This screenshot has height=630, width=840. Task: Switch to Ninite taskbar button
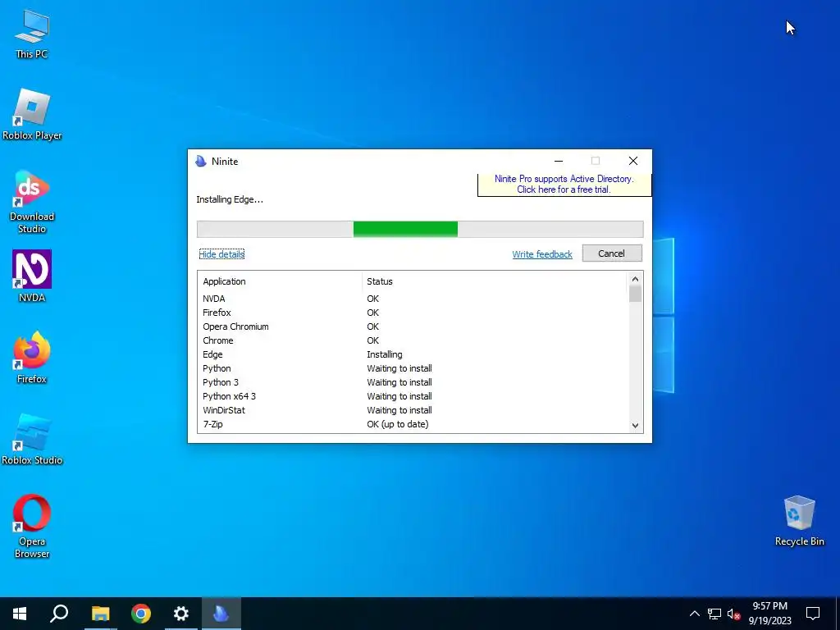coord(221,614)
